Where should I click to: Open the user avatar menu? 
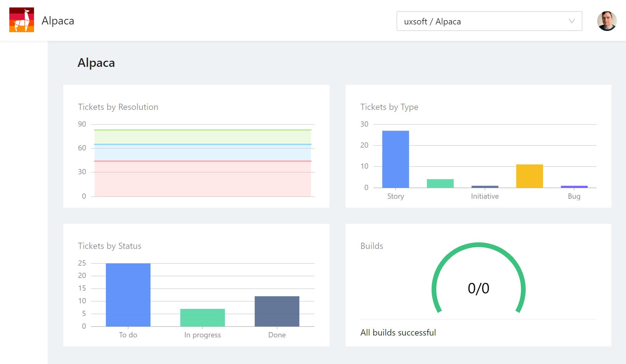(606, 21)
